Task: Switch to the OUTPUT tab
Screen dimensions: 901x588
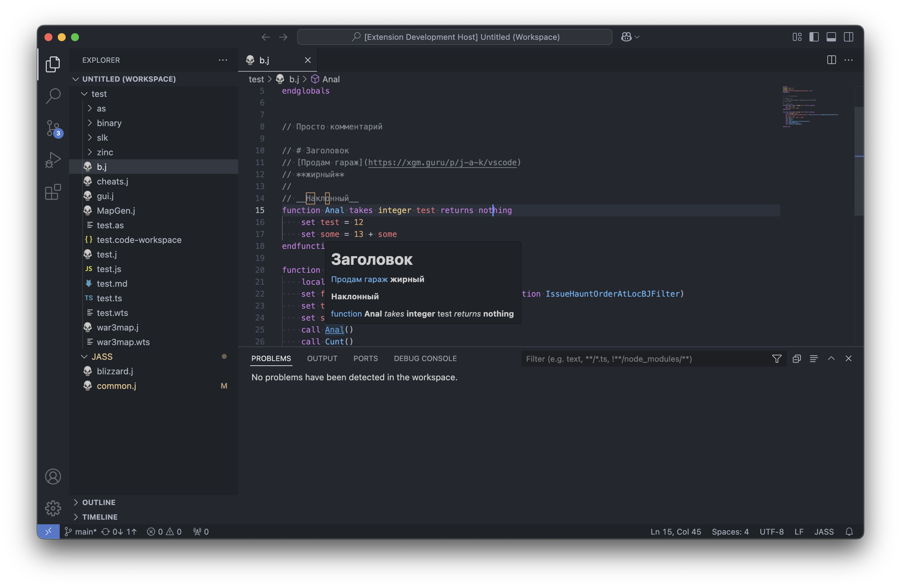Action: (322, 358)
